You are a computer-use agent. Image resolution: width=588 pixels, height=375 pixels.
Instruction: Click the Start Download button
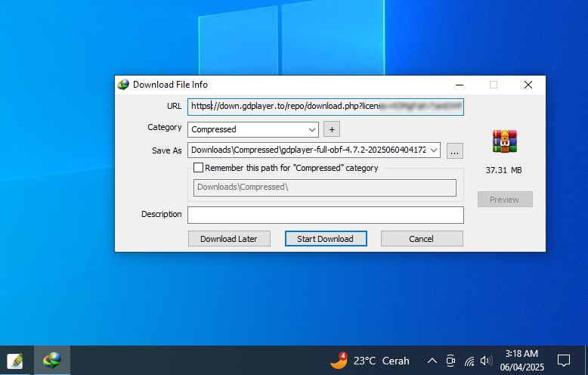(326, 239)
